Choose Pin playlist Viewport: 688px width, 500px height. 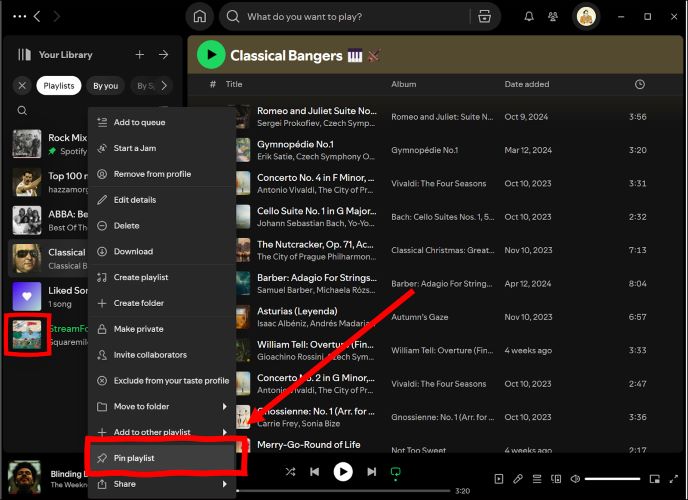(x=162, y=458)
